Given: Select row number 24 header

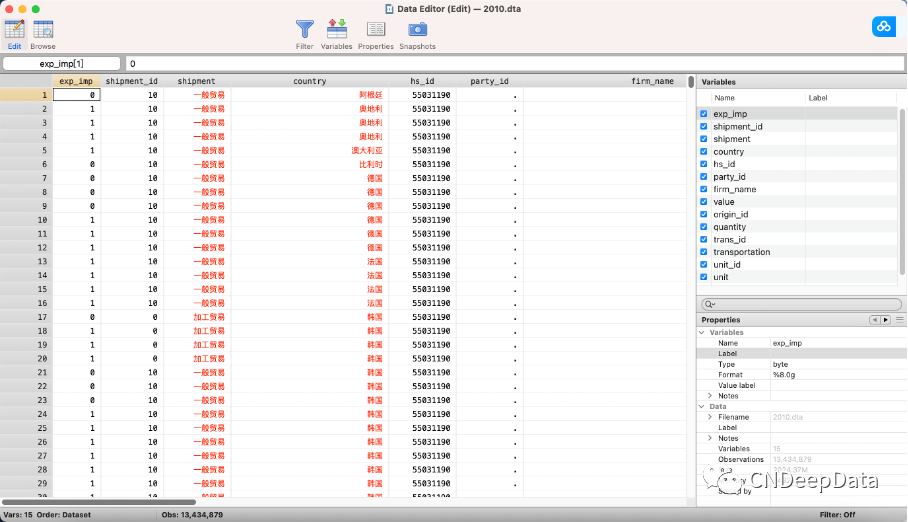Looking at the screenshot, I should [26, 414].
